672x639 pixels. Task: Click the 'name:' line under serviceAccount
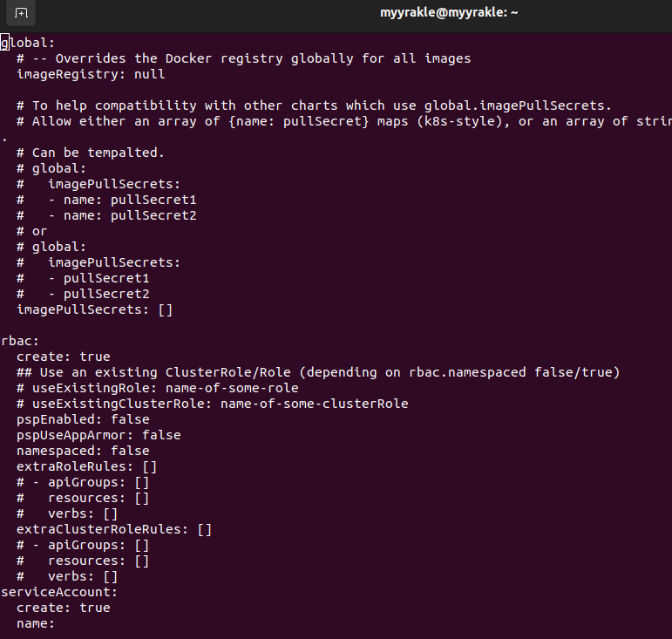tap(36, 623)
